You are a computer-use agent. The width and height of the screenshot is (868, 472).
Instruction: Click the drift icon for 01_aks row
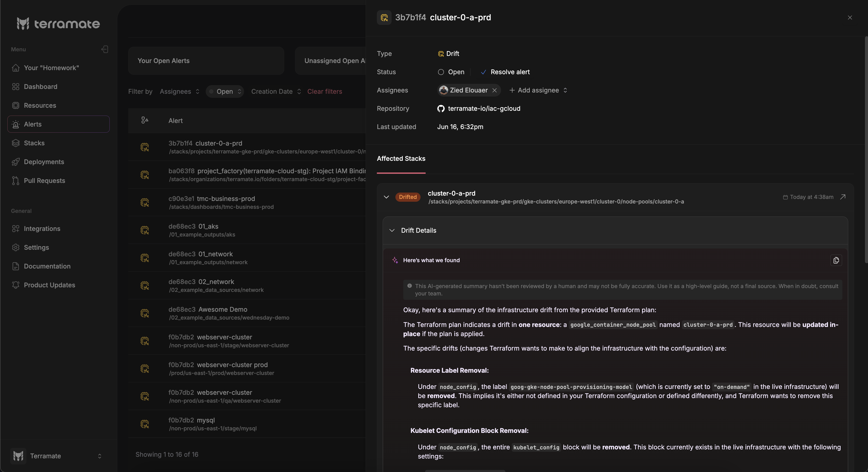coord(144,230)
